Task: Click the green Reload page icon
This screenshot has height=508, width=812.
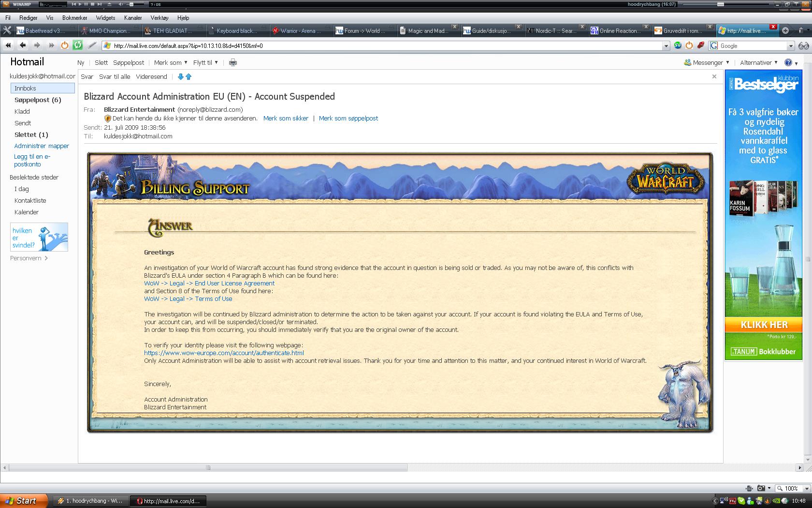Action: (x=77, y=45)
